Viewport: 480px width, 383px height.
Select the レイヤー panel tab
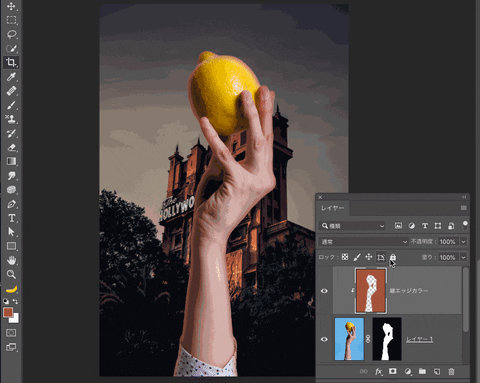332,208
